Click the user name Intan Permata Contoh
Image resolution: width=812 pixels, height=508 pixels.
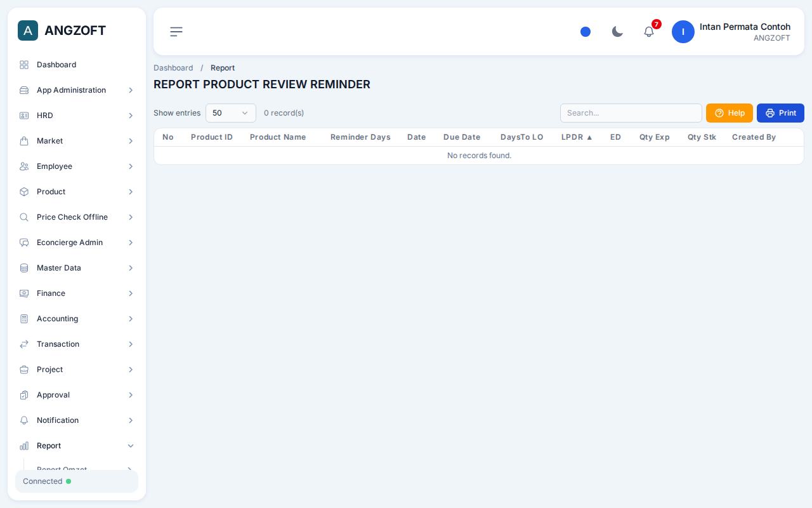(745, 27)
